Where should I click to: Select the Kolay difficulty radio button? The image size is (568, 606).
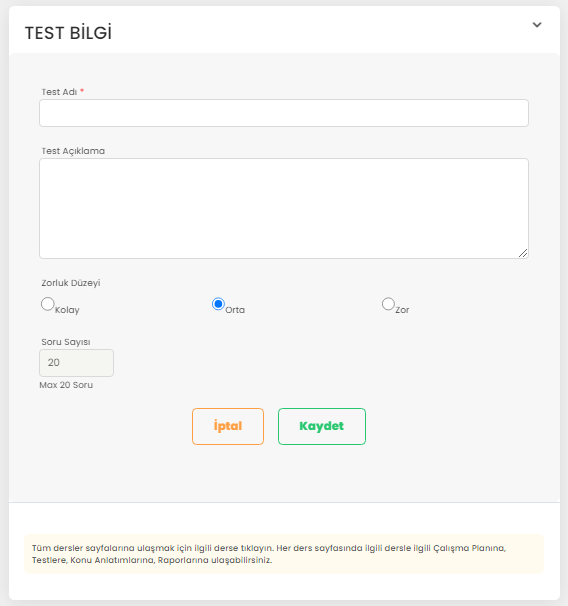[x=48, y=304]
